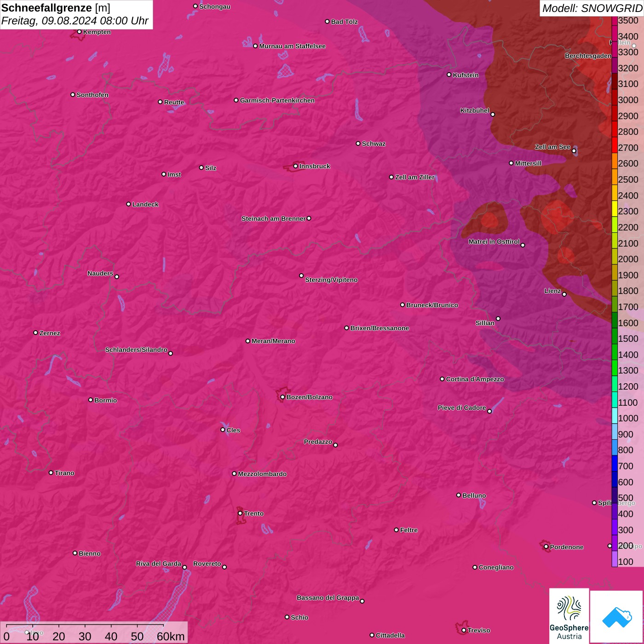This screenshot has width=644, height=644.
Task: Click the Rovereto label
Action: point(207,563)
